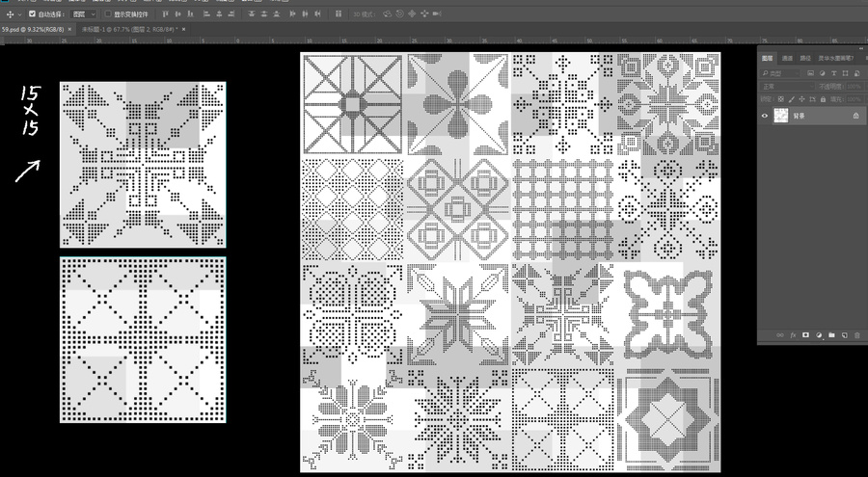868x477 pixels.
Task: Toggle prevent artboard auto-nesting lock icon
Action: pyautogui.click(x=812, y=99)
